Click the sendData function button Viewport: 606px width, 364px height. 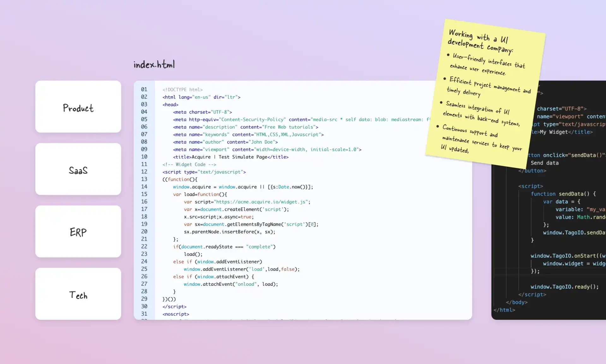pyautogui.click(x=544, y=162)
